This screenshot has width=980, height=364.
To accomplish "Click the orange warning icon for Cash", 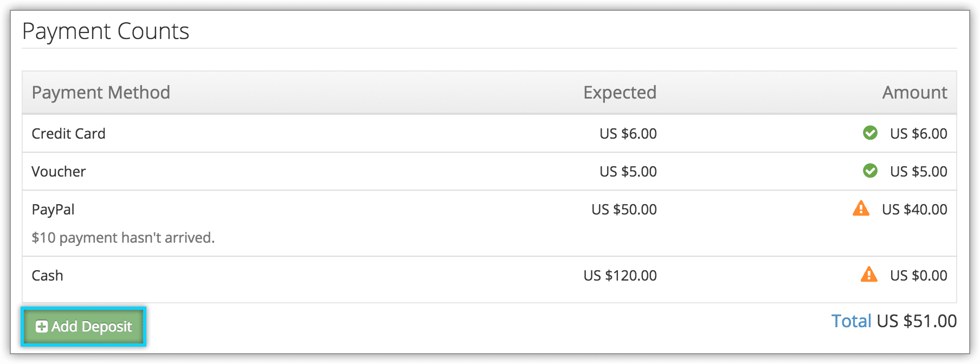I will coord(869,274).
